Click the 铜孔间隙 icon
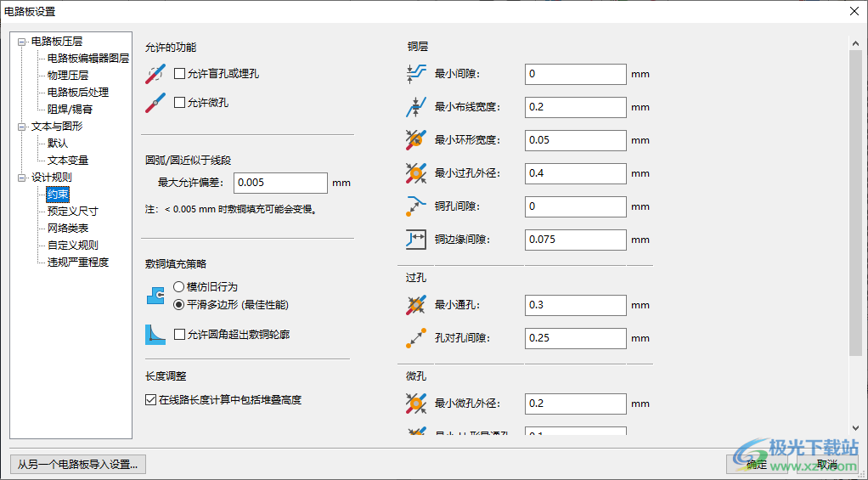The height and width of the screenshot is (480, 868). tap(415, 206)
